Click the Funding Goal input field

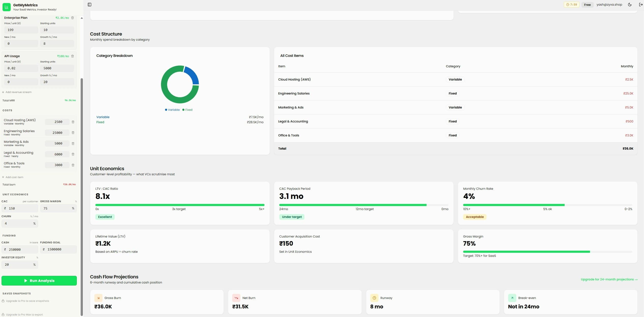click(58, 249)
